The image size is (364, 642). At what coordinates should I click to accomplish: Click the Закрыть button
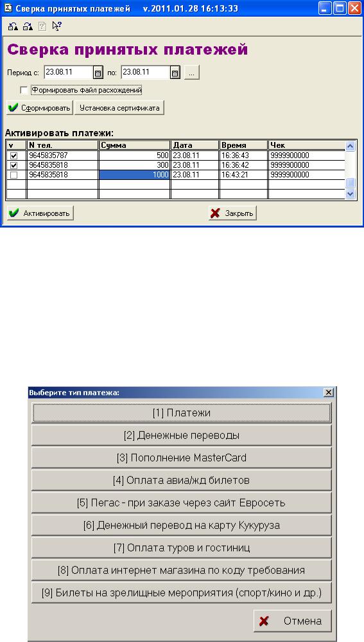click(x=232, y=213)
